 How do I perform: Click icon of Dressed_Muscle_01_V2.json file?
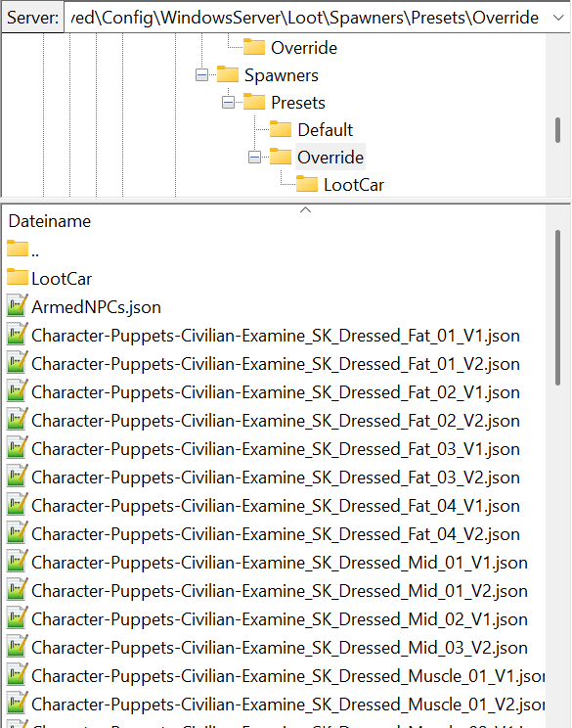(x=18, y=703)
